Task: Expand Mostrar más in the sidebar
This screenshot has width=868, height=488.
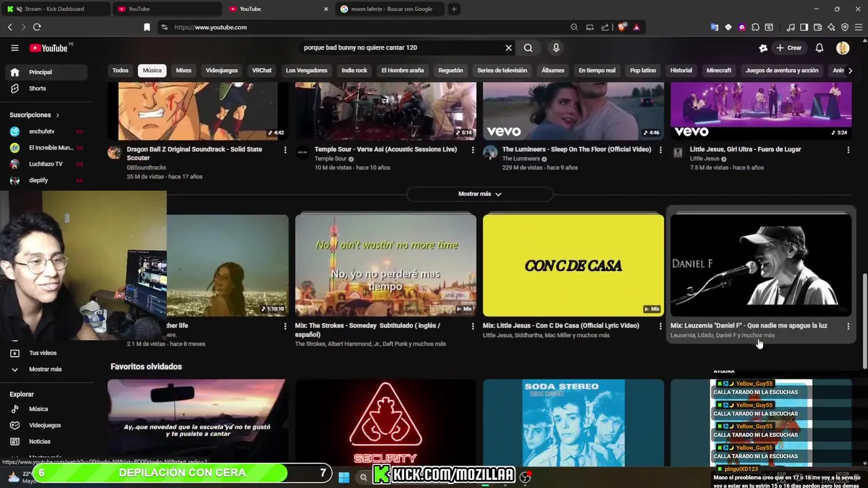Action: tap(45, 369)
